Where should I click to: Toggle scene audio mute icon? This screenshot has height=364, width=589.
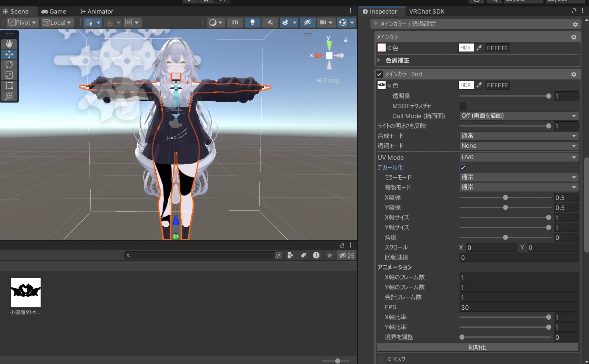click(x=270, y=22)
